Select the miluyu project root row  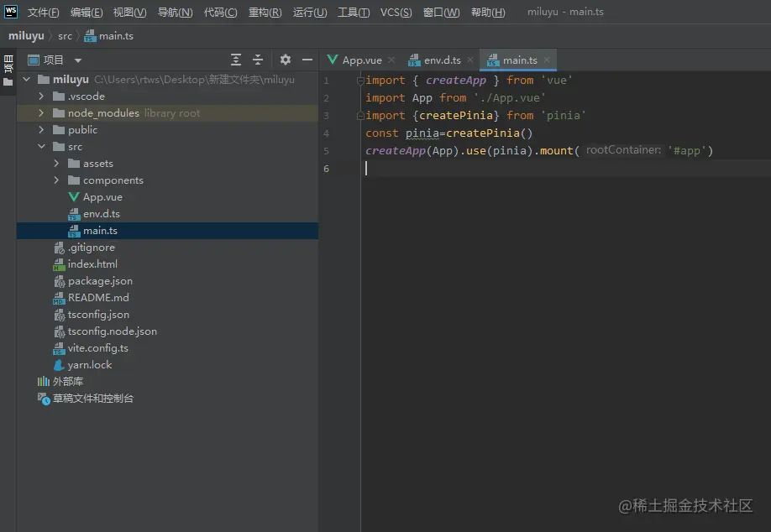click(x=168, y=79)
